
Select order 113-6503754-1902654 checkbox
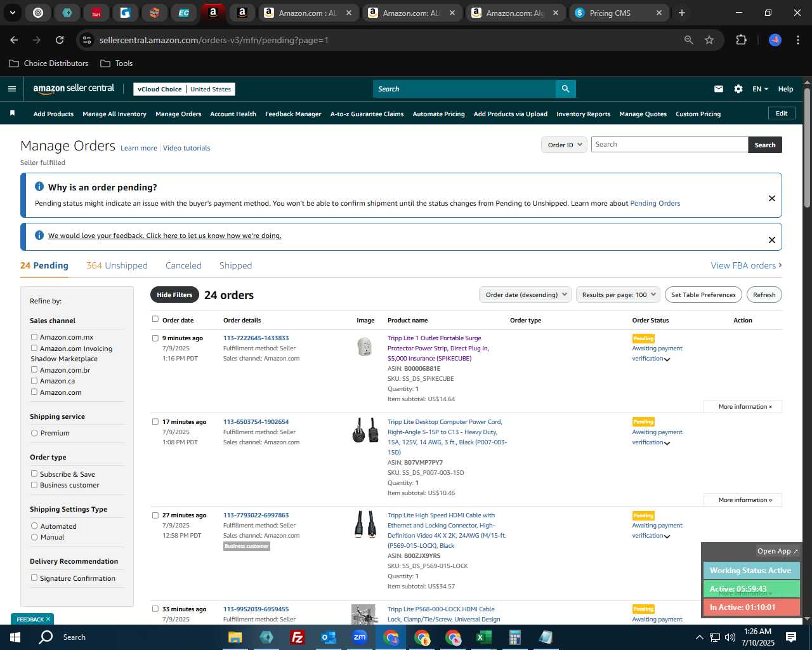pos(155,421)
